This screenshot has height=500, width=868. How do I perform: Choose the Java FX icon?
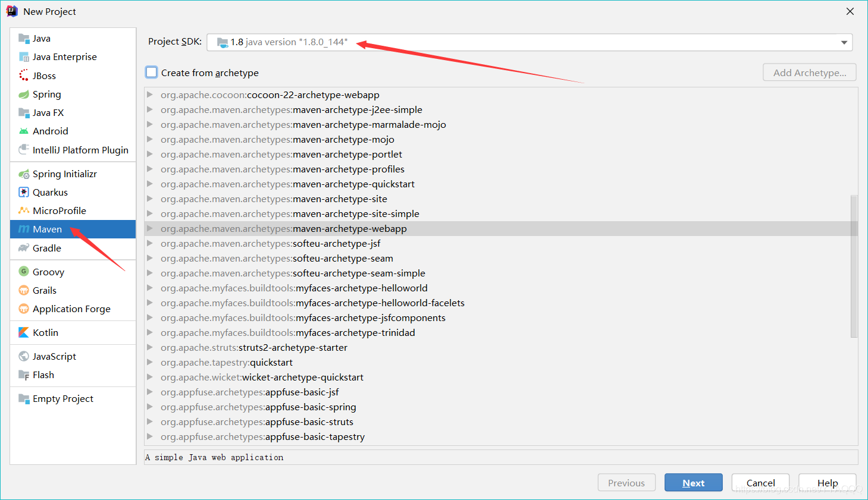[24, 112]
